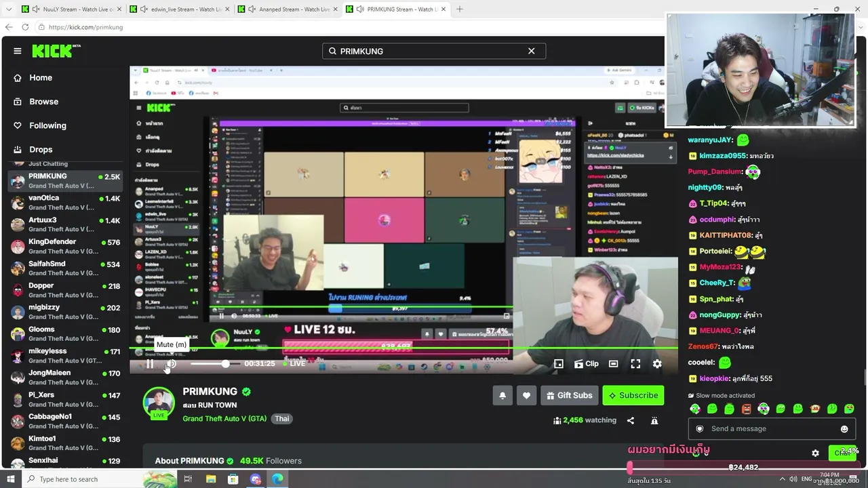
Task: Report the stream using siren icon
Action: point(654,420)
